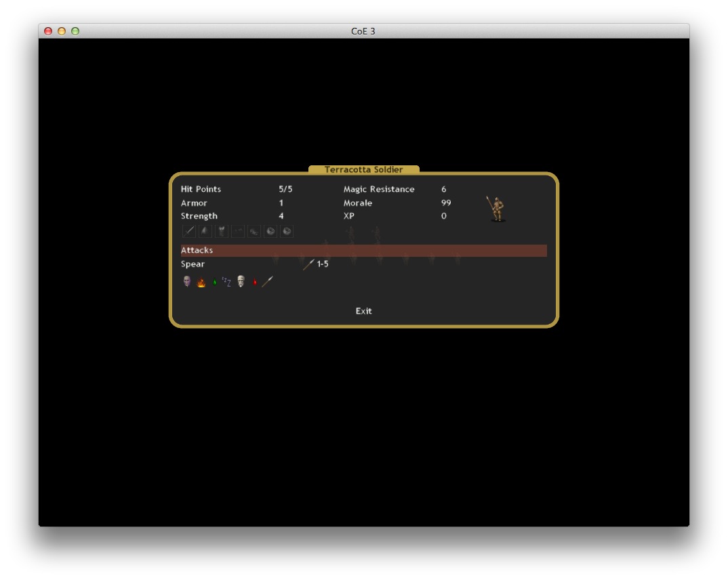Click the spear icon beside 1-5 damage
Image resolution: width=728 pixels, height=580 pixels.
308,264
